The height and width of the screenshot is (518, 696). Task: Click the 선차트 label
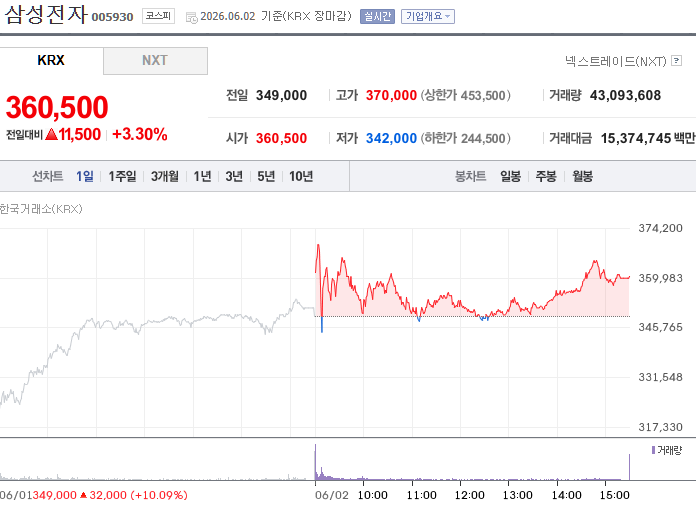click(47, 176)
